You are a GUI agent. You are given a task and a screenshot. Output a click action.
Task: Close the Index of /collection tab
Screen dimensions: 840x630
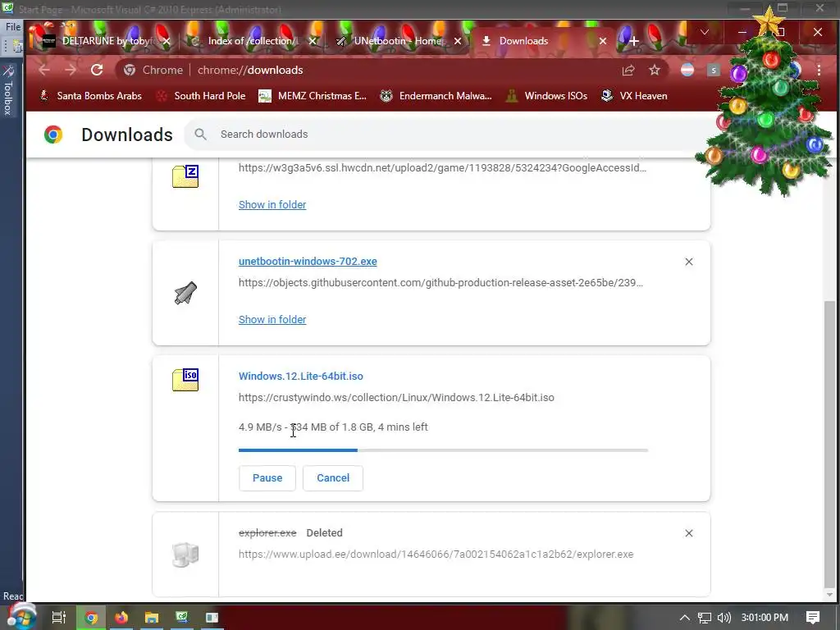[313, 41]
